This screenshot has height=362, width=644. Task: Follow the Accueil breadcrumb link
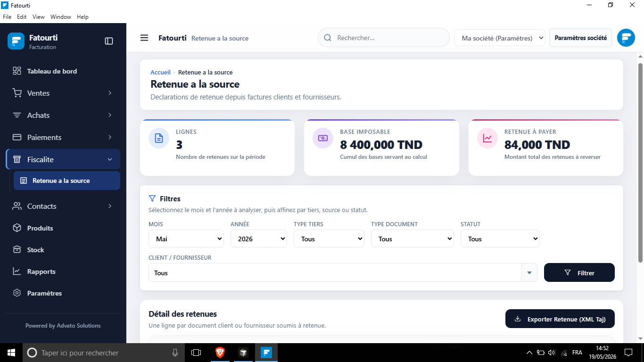click(x=160, y=72)
